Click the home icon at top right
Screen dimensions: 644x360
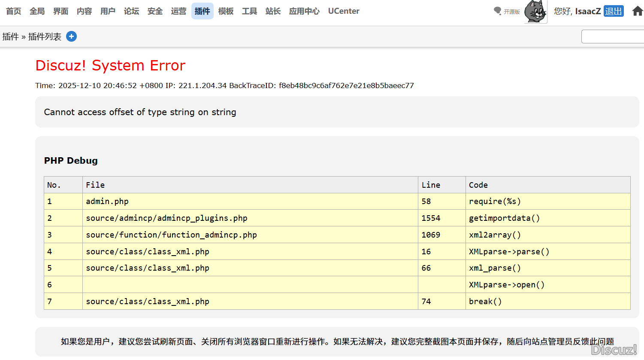[x=638, y=11]
